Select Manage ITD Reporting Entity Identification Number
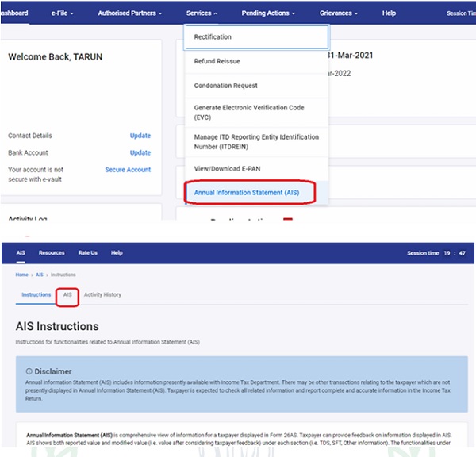476x457 pixels. tap(256, 142)
